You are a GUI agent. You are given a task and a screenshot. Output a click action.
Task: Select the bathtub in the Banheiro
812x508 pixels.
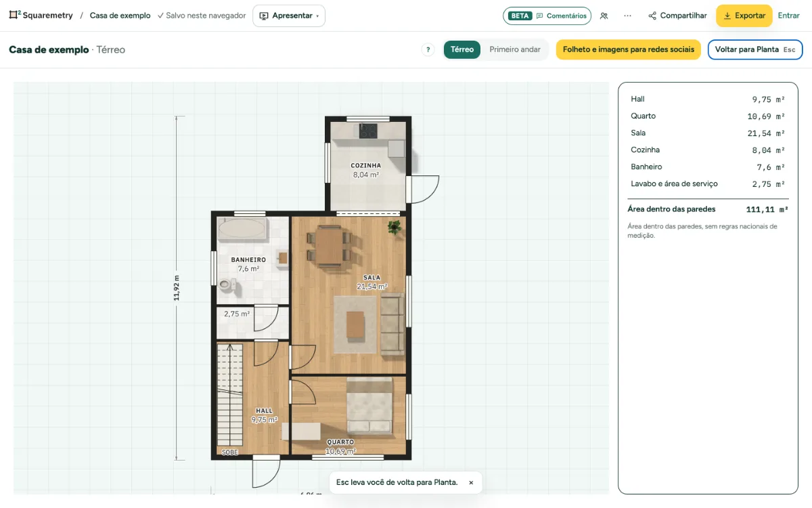tap(242, 229)
